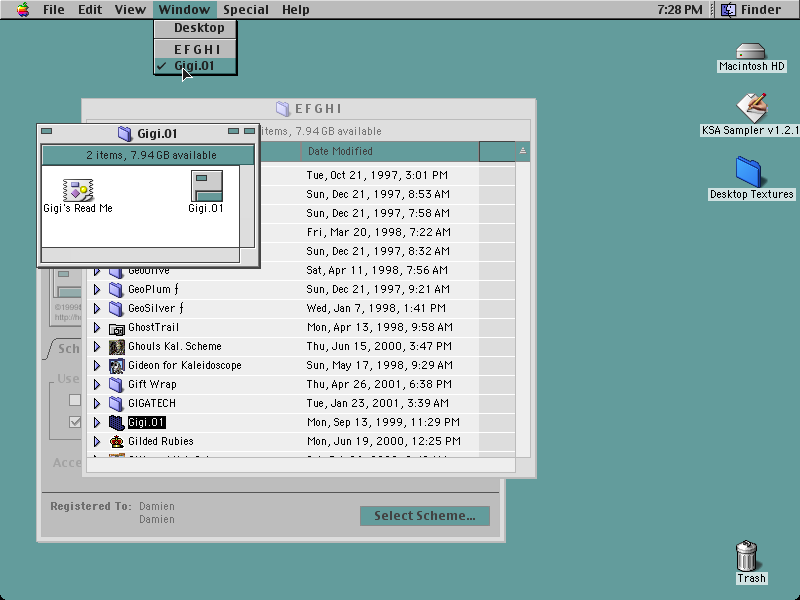800x600 pixels.
Task: Open the Help menu
Action: tap(295, 10)
